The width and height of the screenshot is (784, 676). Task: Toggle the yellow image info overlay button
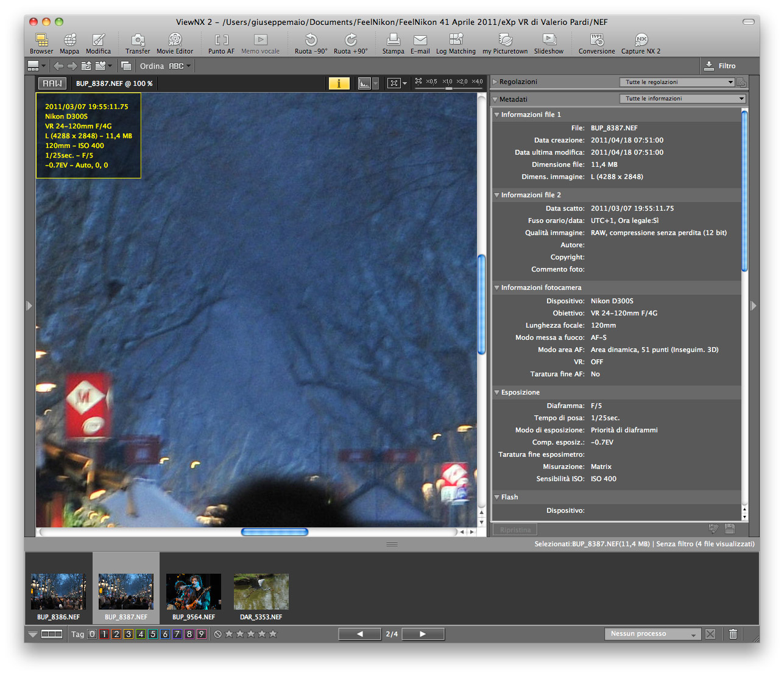[x=339, y=83]
